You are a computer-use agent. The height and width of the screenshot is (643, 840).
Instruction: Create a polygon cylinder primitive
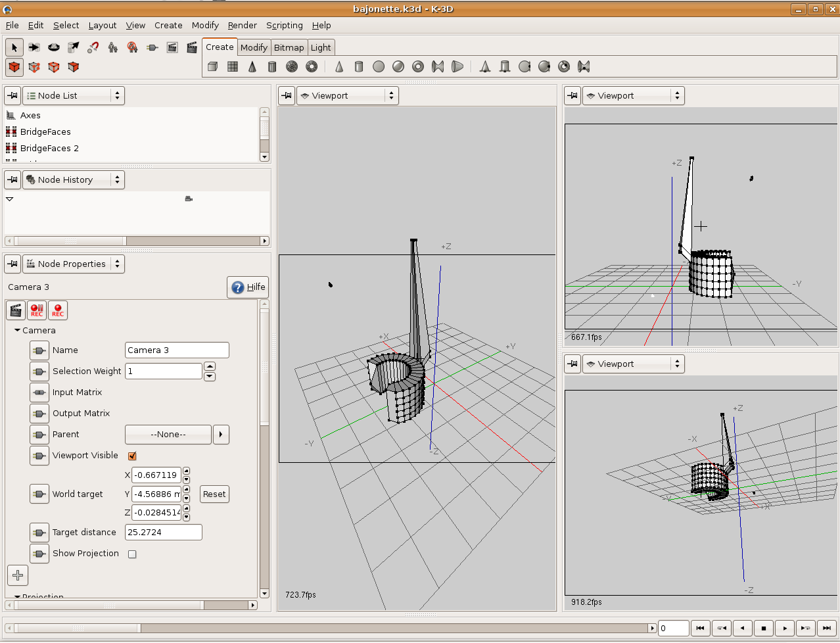(272, 66)
